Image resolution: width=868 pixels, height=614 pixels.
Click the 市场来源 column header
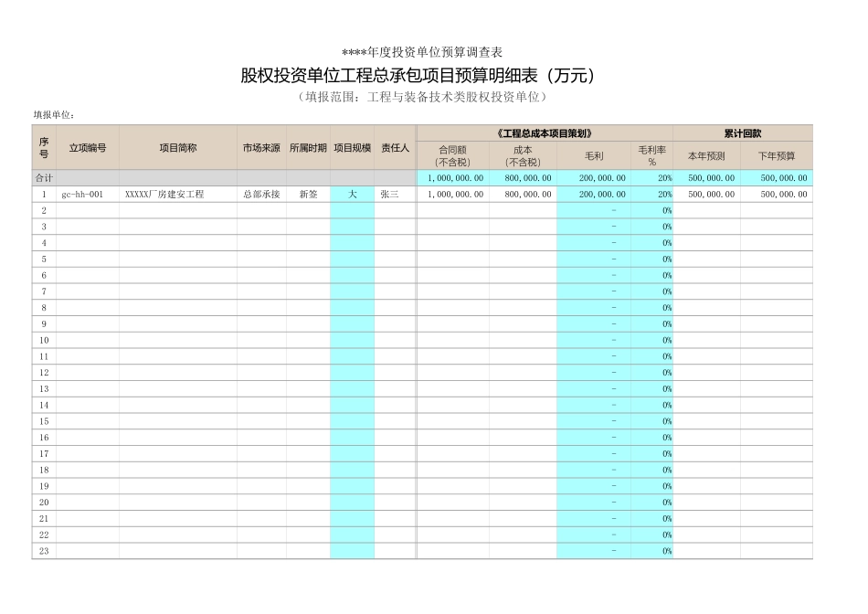(x=259, y=146)
